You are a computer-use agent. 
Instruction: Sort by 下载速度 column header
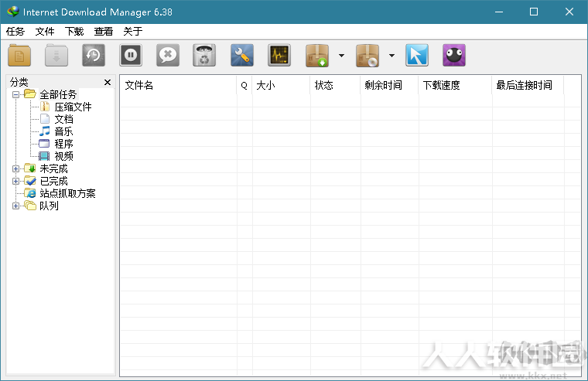point(455,86)
